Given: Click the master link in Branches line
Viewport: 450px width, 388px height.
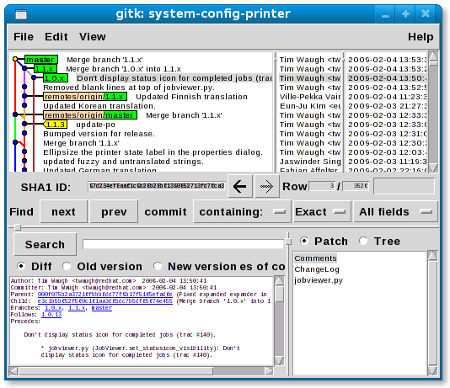Looking at the screenshot, I should [x=102, y=308].
